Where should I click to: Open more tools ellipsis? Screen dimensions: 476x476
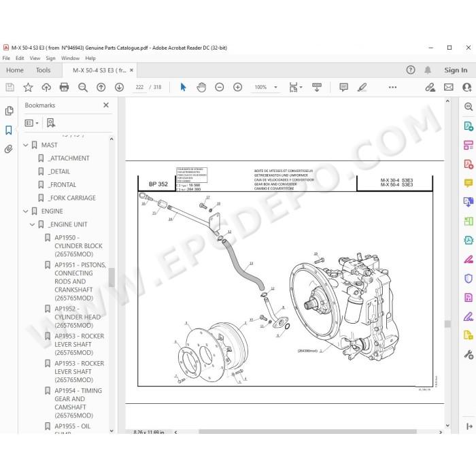coord(392,88)
